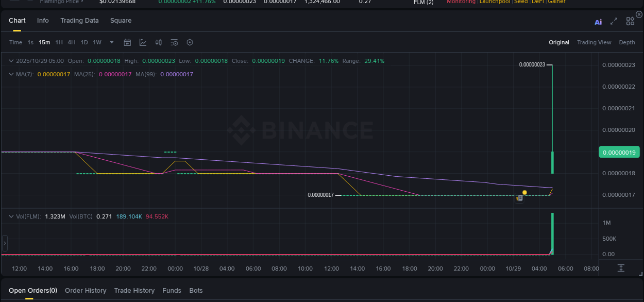Screen dimensions: 644x302
Task: Open the FLM pair count dropdown
Action: point(422,3)
